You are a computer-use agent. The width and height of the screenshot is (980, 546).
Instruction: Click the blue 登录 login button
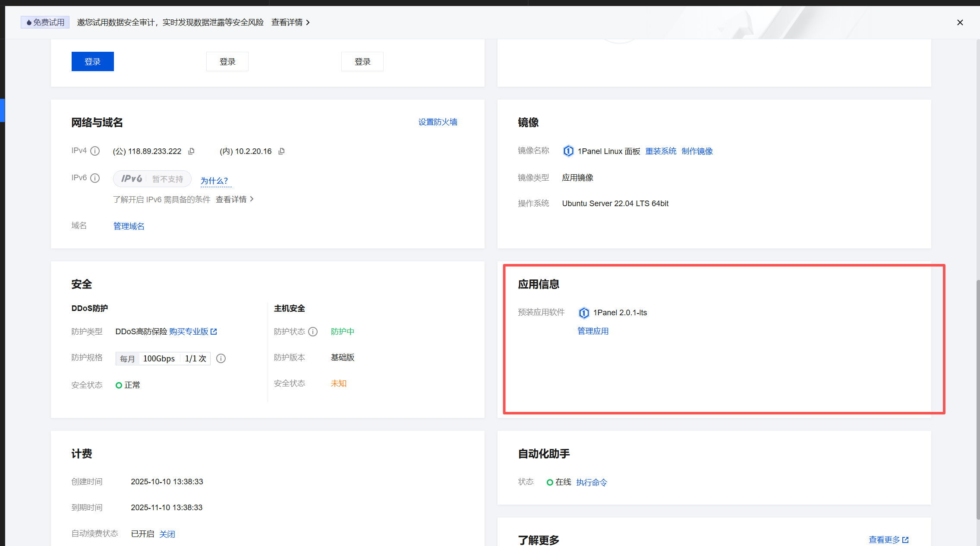92,61
